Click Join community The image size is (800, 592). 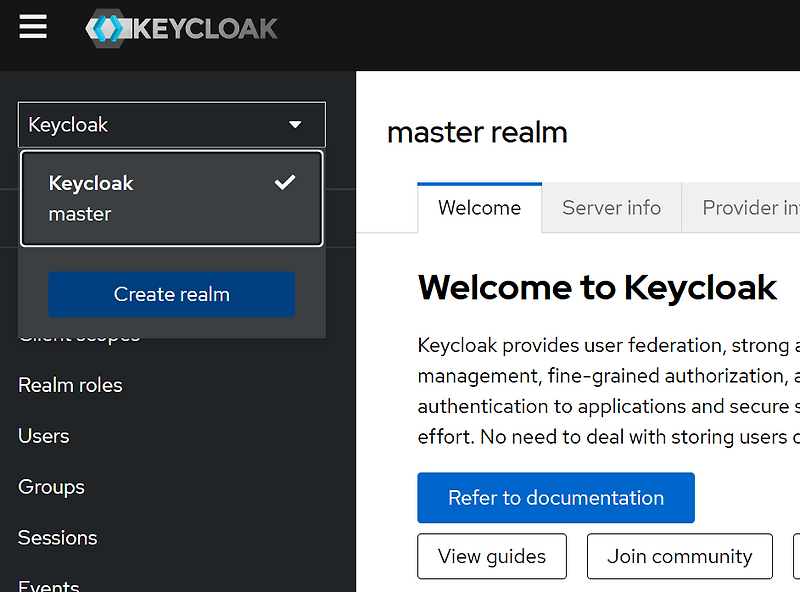tap(679, 556)
